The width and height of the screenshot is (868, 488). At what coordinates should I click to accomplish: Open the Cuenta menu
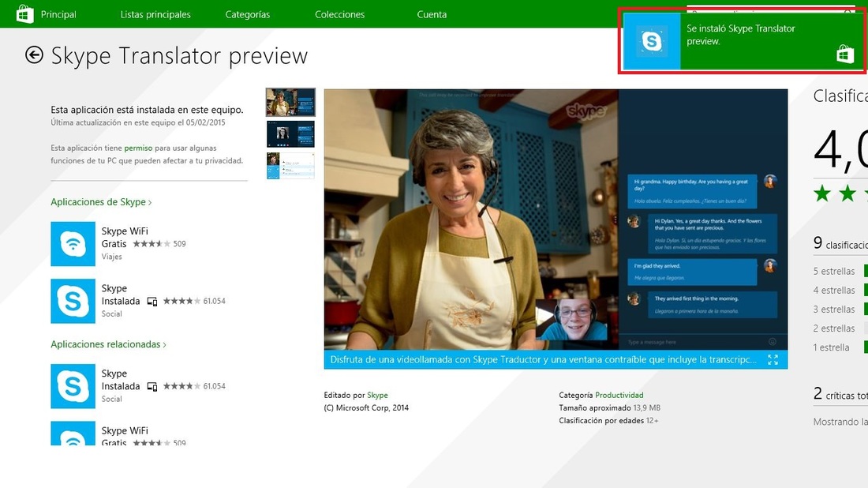(x=432, y=14)
